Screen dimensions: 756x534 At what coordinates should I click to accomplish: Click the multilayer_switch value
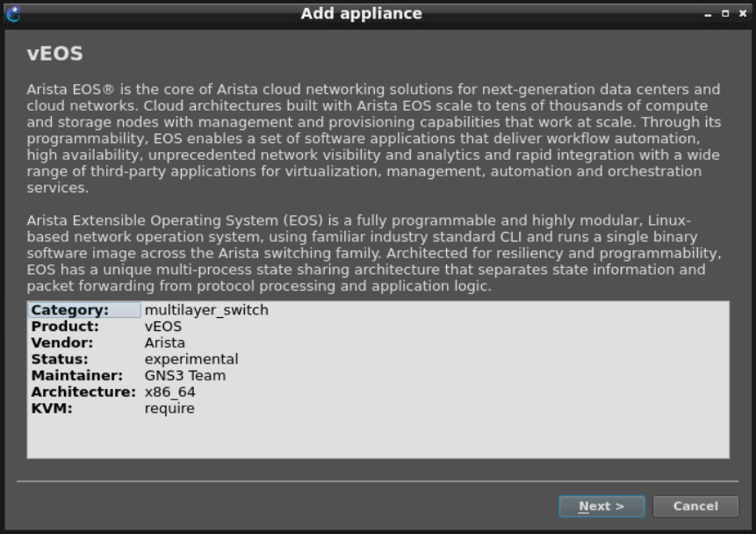206,310
